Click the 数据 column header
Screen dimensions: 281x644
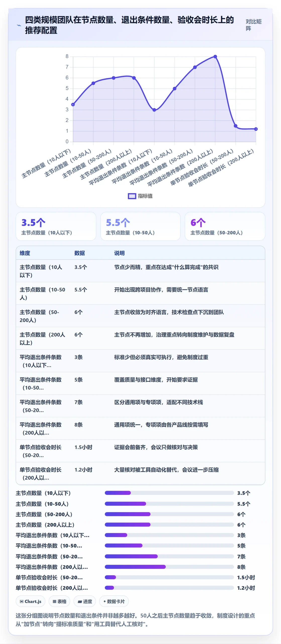(80, 253)
